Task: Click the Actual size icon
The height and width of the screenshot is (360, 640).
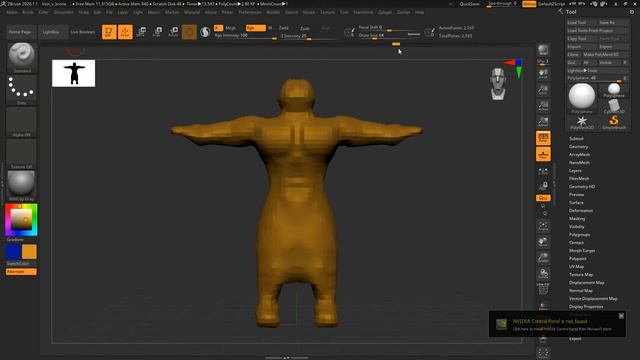Action: pos(543,106)
